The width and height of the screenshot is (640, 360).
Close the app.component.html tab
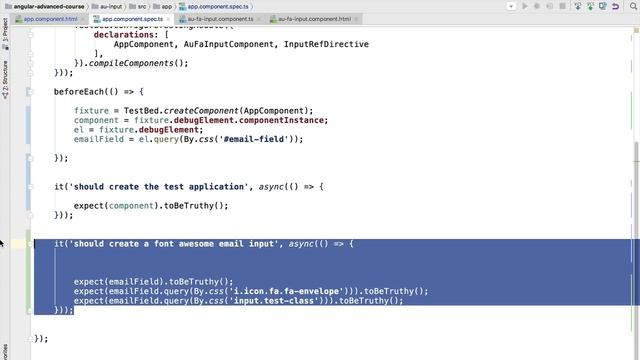coord(83,19)
